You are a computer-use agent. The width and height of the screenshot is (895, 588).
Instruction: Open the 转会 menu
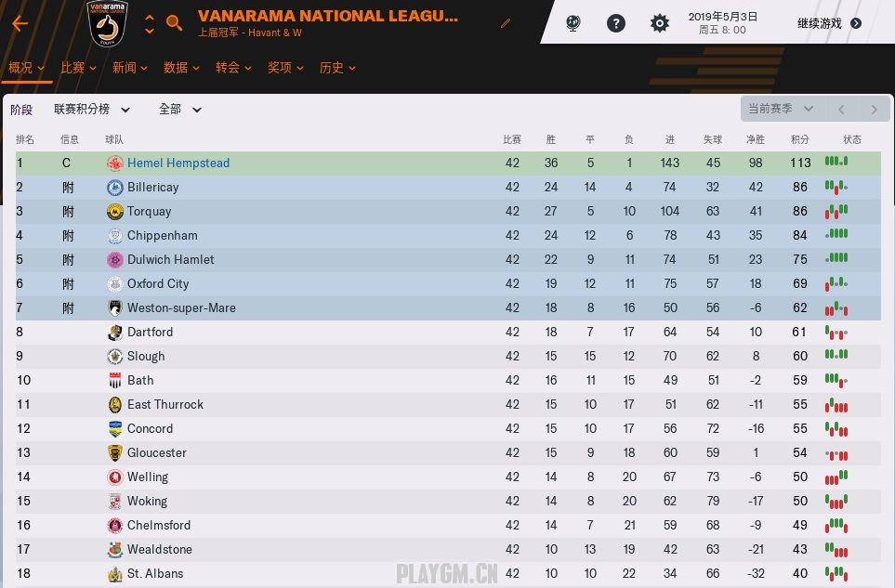pos(233,68)
